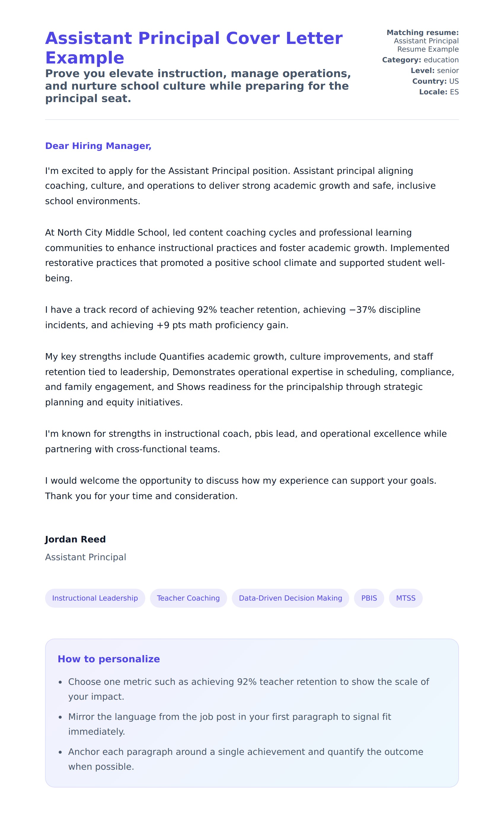Click the PBIS skill tag

pyautogui.click(x=369, y=598)
